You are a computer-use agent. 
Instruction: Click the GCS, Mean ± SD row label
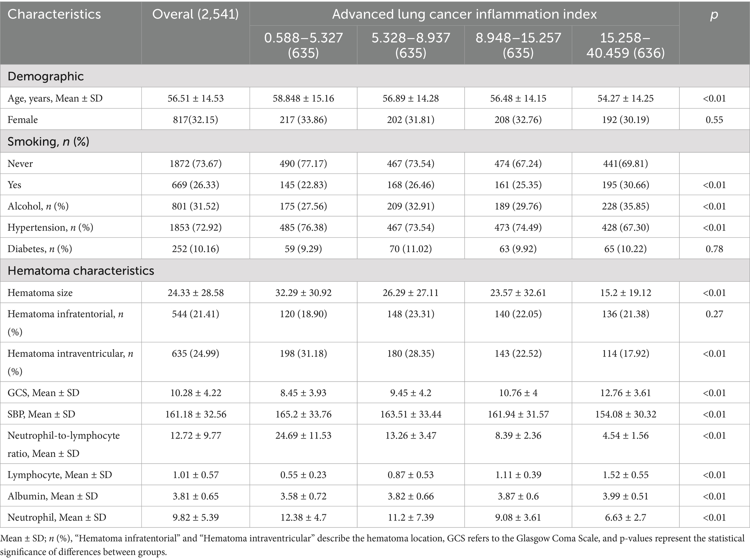pyautogui.click(x=44, y=393)
